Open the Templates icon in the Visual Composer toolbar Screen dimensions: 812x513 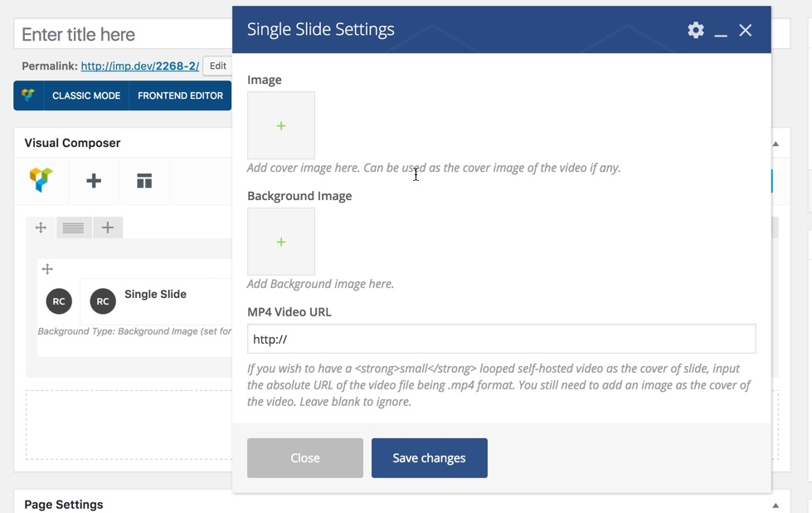[144, 181]
